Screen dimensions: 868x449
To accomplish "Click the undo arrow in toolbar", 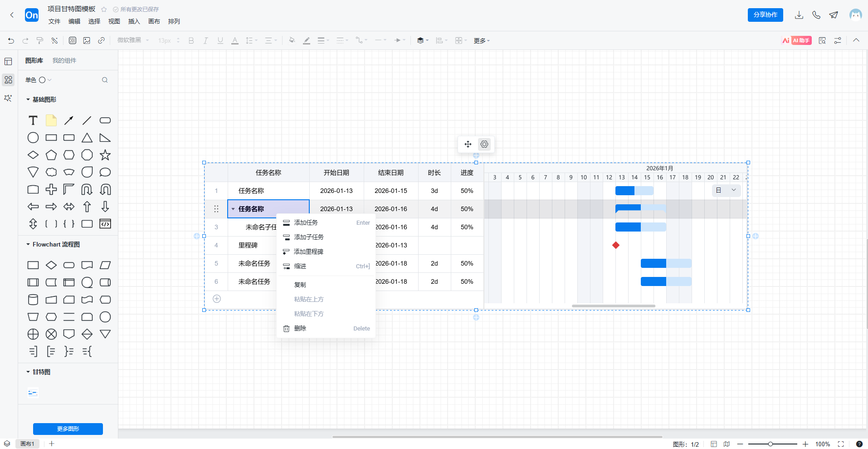I will pos(11,40).
